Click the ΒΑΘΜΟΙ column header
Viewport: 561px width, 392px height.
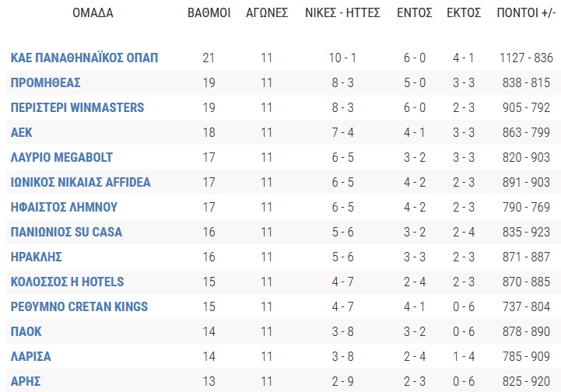pyautogui.click(x=209, y=13)
